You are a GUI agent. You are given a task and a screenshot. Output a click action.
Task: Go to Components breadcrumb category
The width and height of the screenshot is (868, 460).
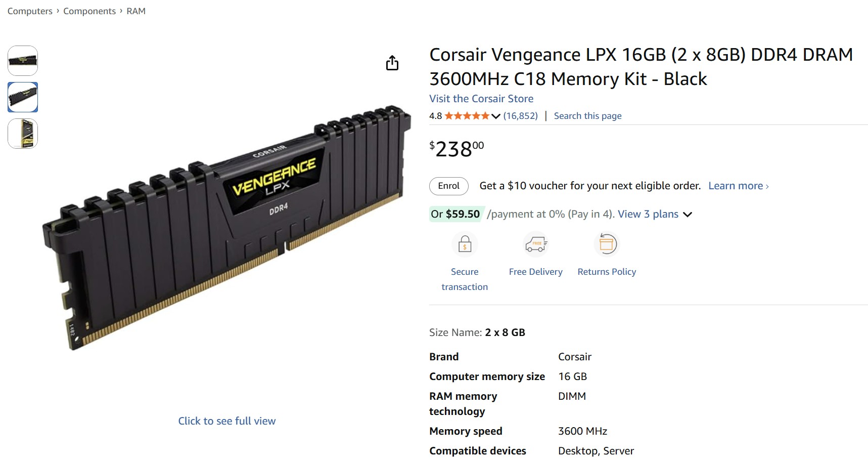pos(89,11)
